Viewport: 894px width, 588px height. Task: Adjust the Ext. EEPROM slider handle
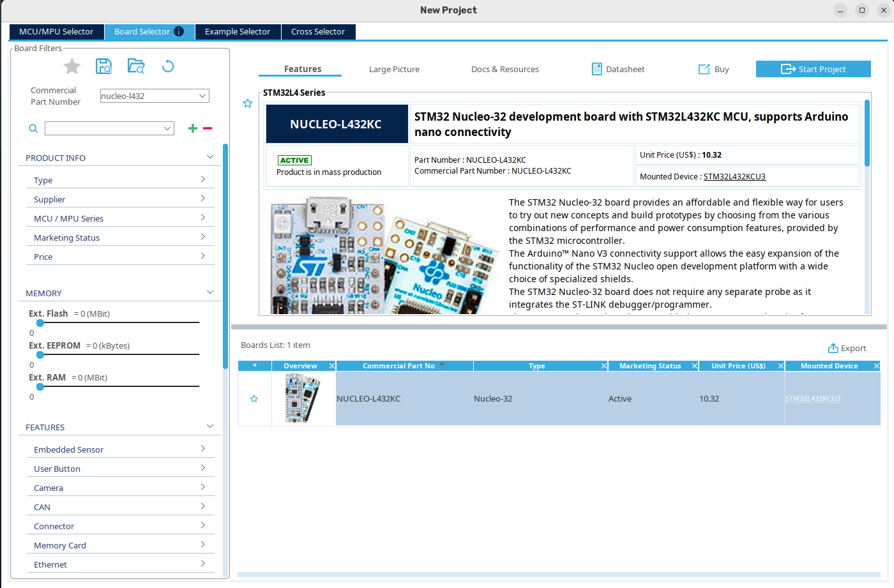40,354
